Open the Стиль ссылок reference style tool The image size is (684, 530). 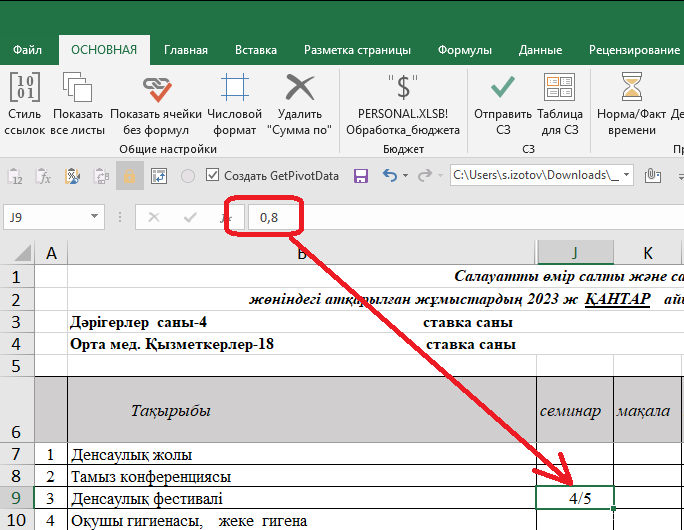[24, 104]
